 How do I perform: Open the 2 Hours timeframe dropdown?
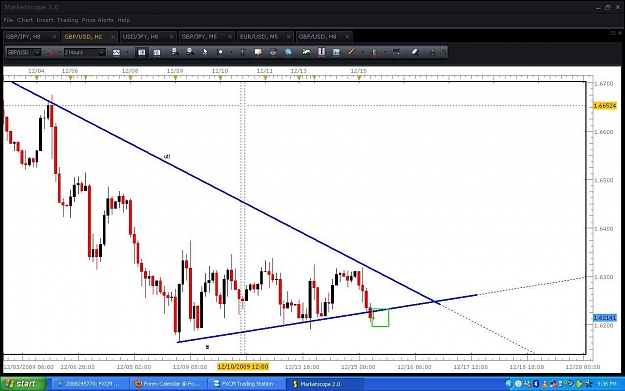[x=85, y=52]
